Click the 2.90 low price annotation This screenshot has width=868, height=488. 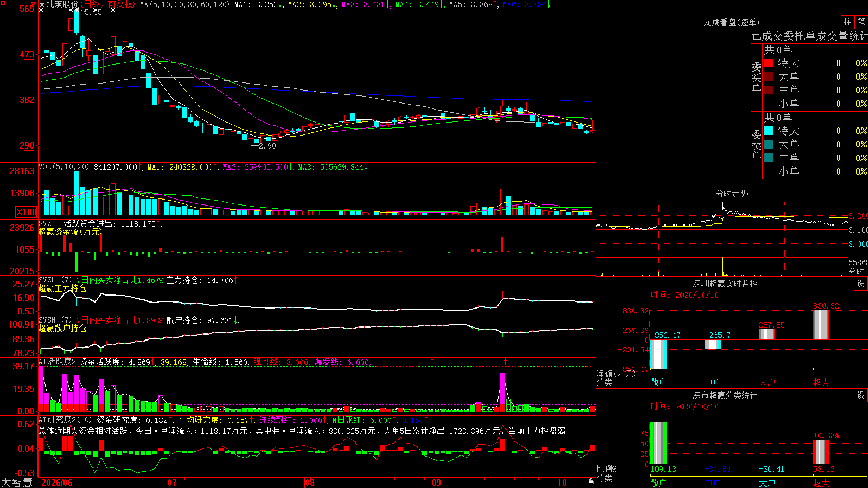(x=267, y=146)
